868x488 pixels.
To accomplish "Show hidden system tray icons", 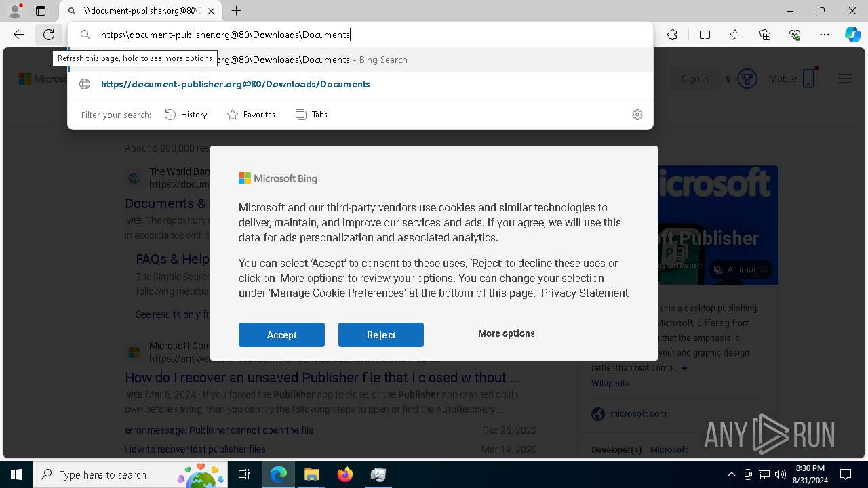I will (731, 474).
